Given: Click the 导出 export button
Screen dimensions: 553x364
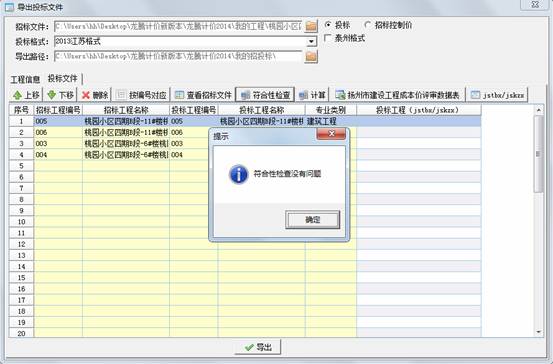Looking at the screenshot, I should [258, 347].
